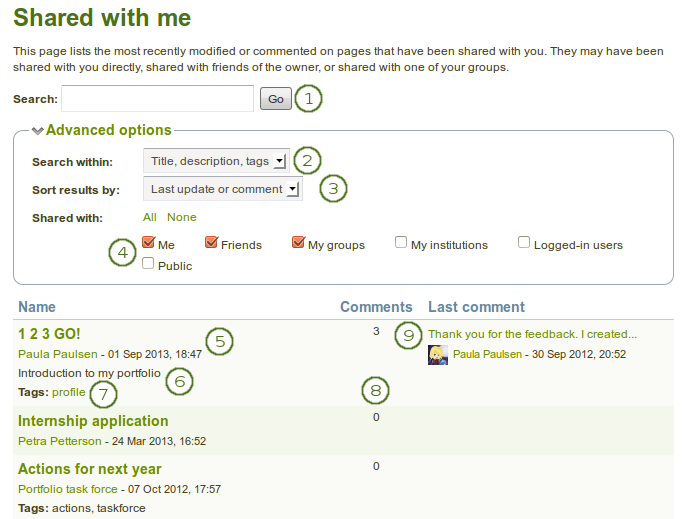
Task: Click Paula Paulsen's avatar thumbnail
Action: [437, 355]
